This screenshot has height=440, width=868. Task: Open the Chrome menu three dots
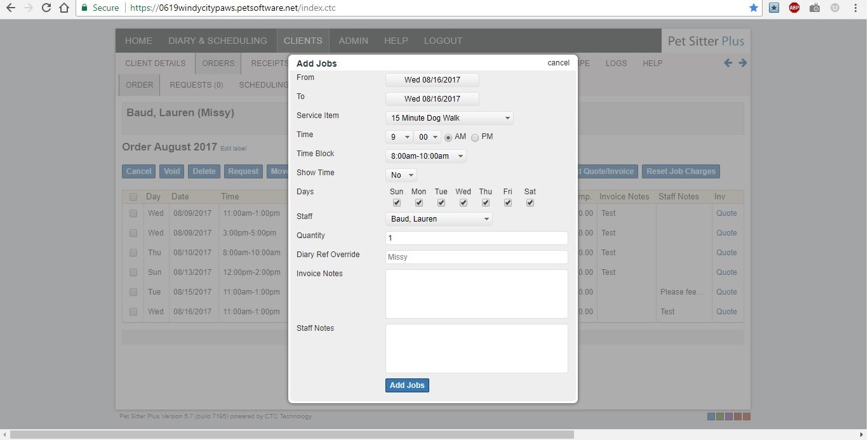(x=855, y=8)
